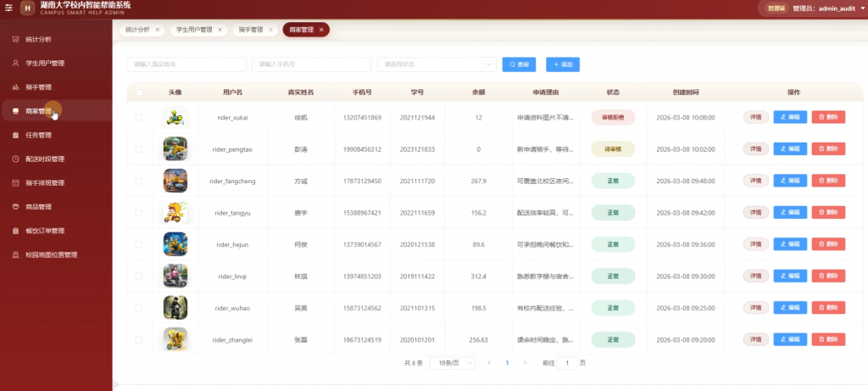Screen dimensions: 868x391
Task: Click the 商品管理 sidebar icon
Action: point(15,207)
